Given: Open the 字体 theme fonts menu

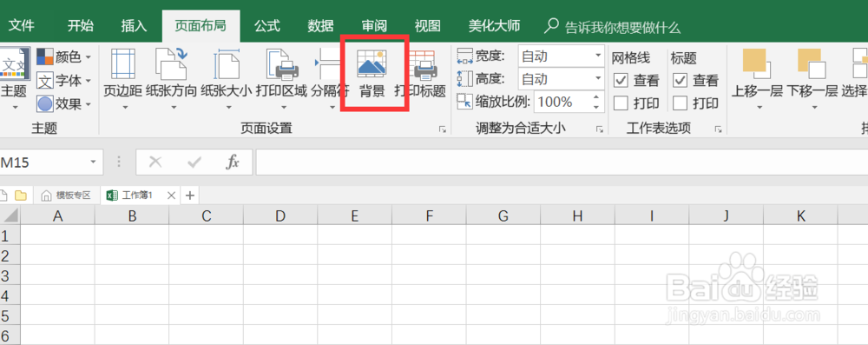Looking at the screenshot, I should (64, 81).
